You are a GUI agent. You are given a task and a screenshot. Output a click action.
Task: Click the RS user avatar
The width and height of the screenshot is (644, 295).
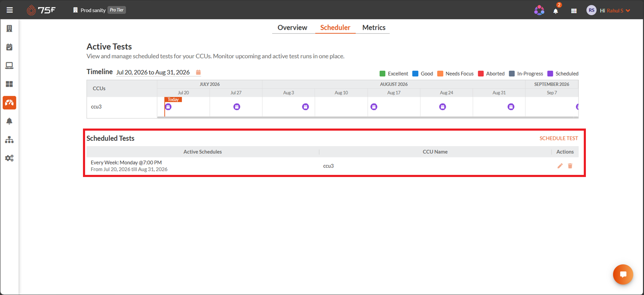591,11
